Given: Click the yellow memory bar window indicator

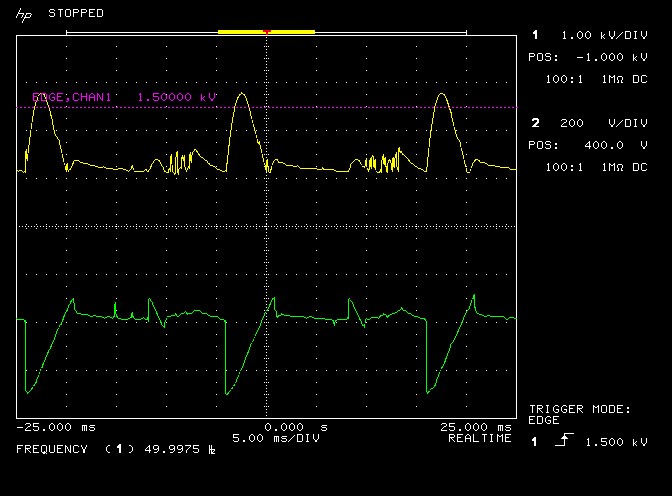Looking at the screenshot, I should [x=266, y=31].
